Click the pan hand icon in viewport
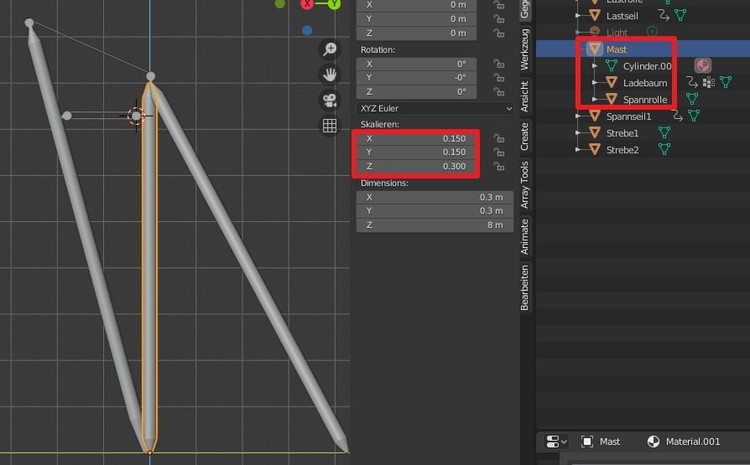This screenshot has height=465, width=750. tap(330, 75)
